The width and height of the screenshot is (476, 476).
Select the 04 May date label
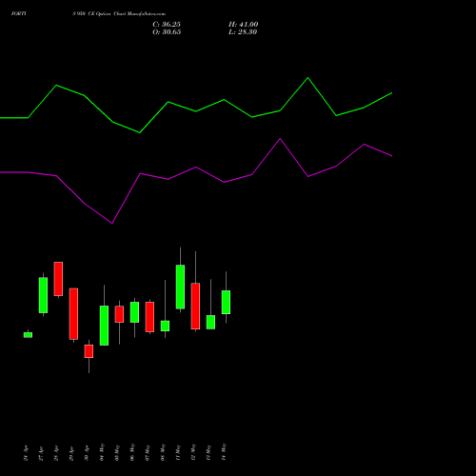click(x=102, y=452)
